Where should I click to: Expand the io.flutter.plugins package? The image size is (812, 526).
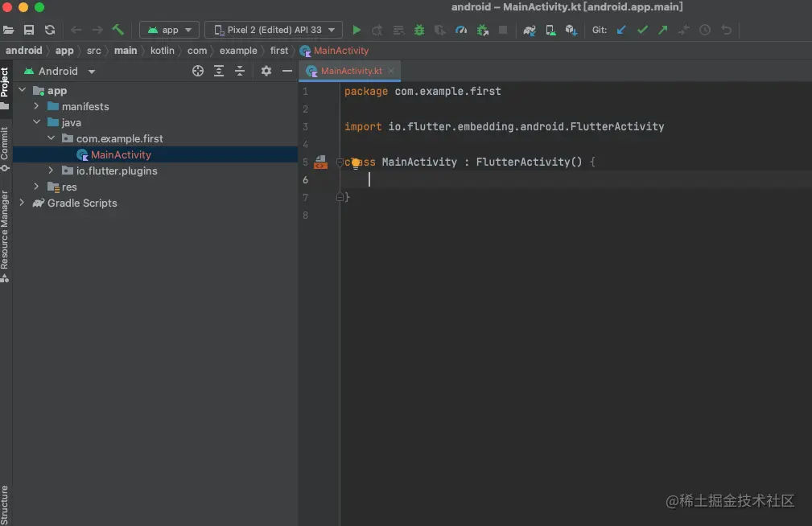(51, 171)
